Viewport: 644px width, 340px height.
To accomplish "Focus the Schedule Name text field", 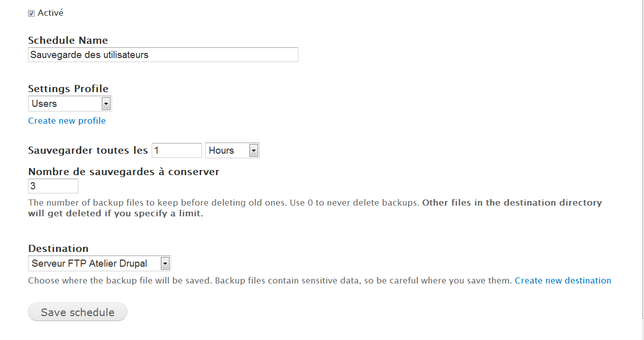I will point(163,55).
